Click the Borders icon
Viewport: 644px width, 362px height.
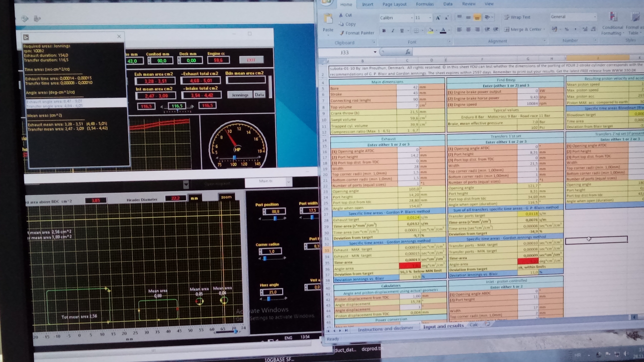[416, 31]
